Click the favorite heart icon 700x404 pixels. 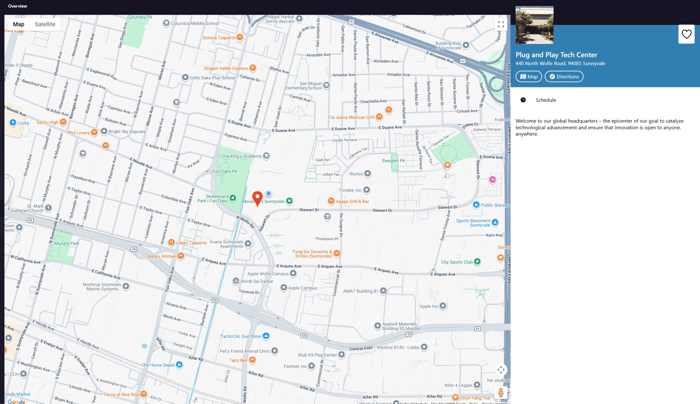coord(686,34)
